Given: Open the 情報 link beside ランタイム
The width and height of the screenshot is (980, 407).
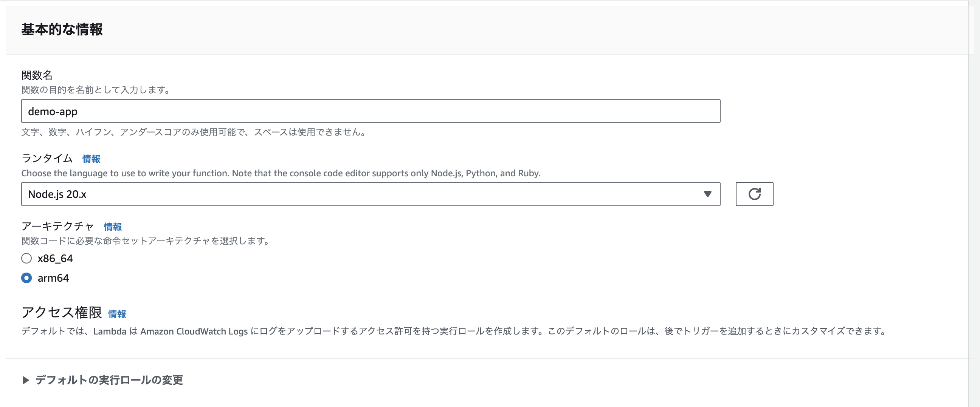Looking at the screenshot, I should (x=91, y=159).
